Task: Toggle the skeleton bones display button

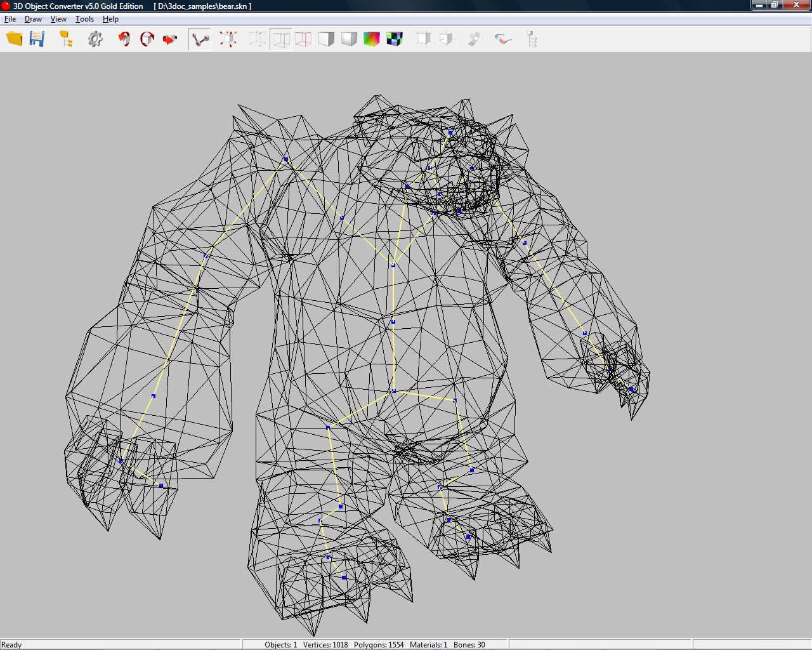Action: 200,39
